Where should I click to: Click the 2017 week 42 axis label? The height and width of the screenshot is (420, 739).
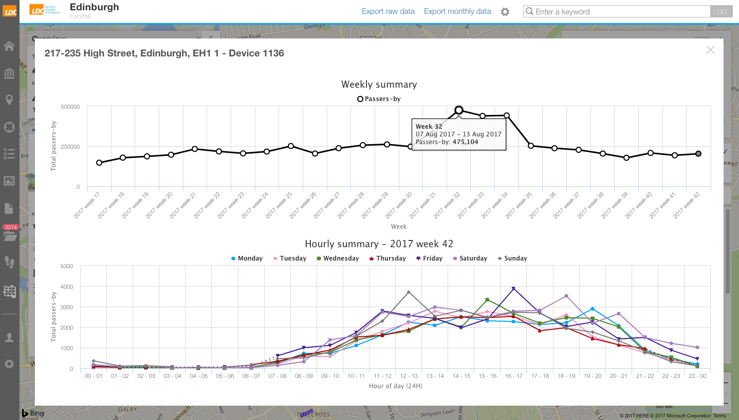click(x=687, y=205)
